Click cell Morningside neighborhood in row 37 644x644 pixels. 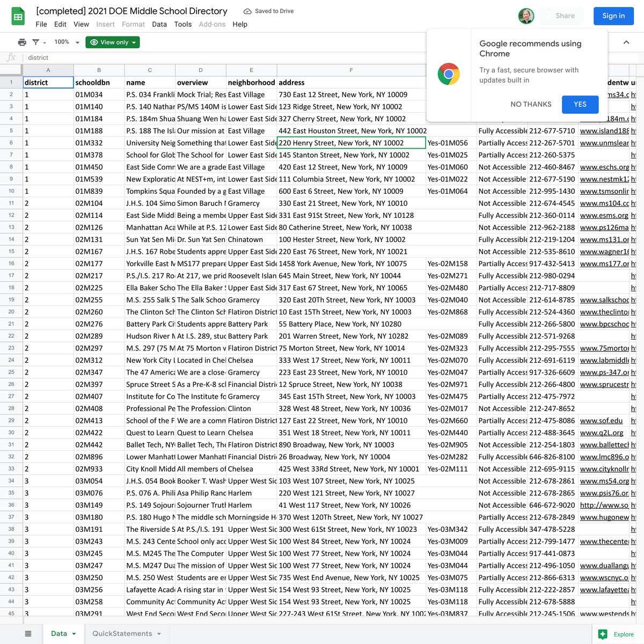252,517
